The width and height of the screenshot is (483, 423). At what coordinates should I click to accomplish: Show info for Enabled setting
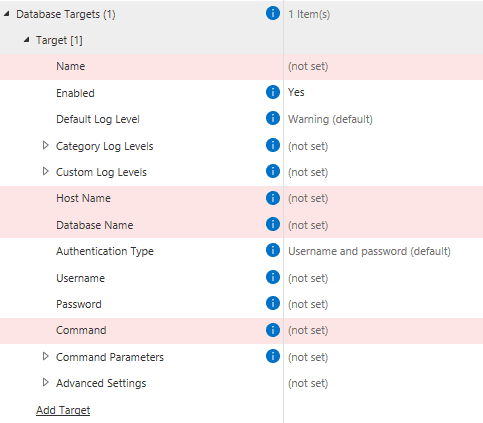point(273,92)
